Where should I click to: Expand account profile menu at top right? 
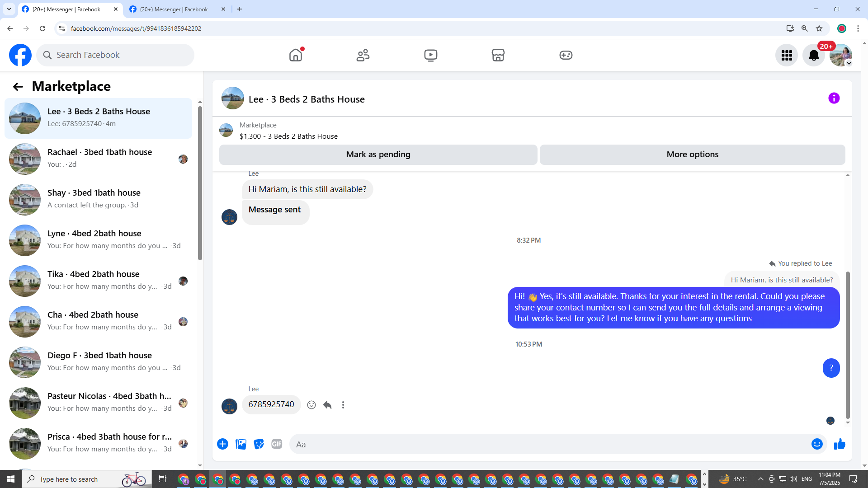coord(841,55)
